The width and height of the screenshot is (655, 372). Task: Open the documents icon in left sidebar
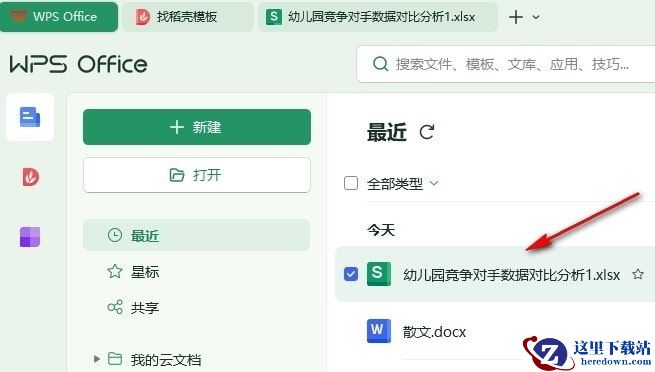(x=30, y=117)
